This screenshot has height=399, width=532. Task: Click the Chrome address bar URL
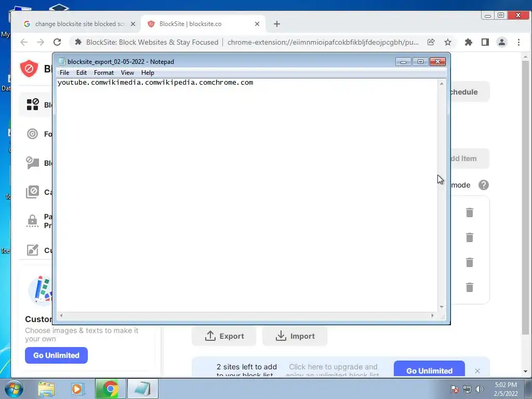pyautogui.click(x=323, y=42)
